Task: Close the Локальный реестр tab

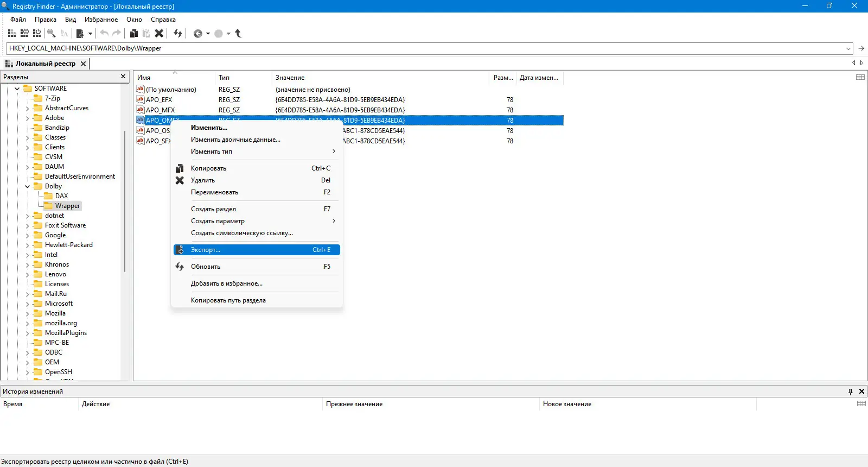Action: pyautogui.click(x=83, y=64)
